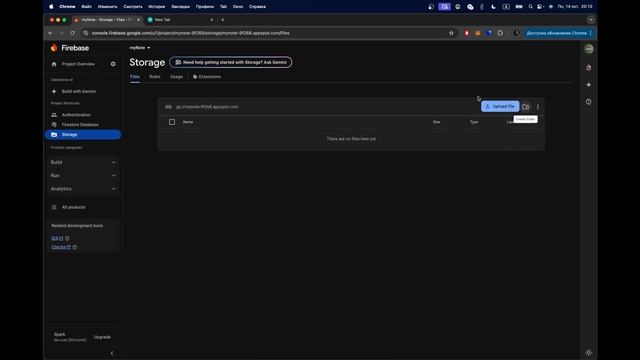Click the Upgrade plan button

(102, 337)
